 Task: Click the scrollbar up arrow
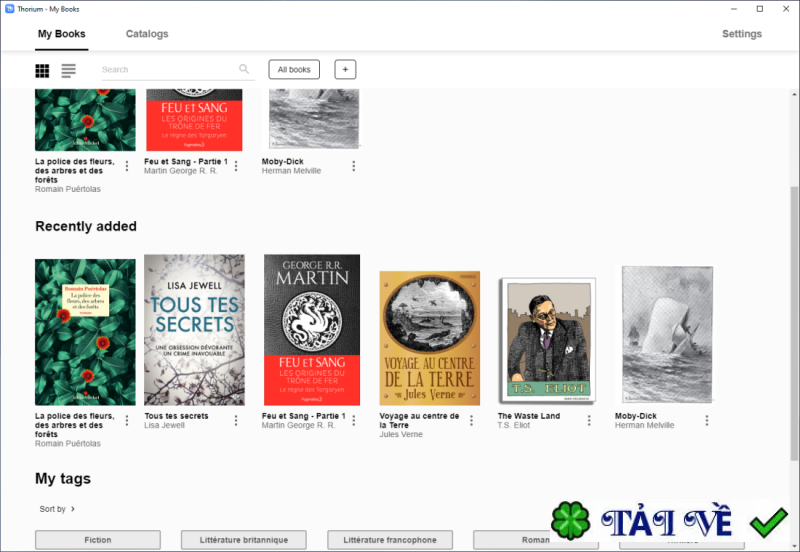click(794, 94)
